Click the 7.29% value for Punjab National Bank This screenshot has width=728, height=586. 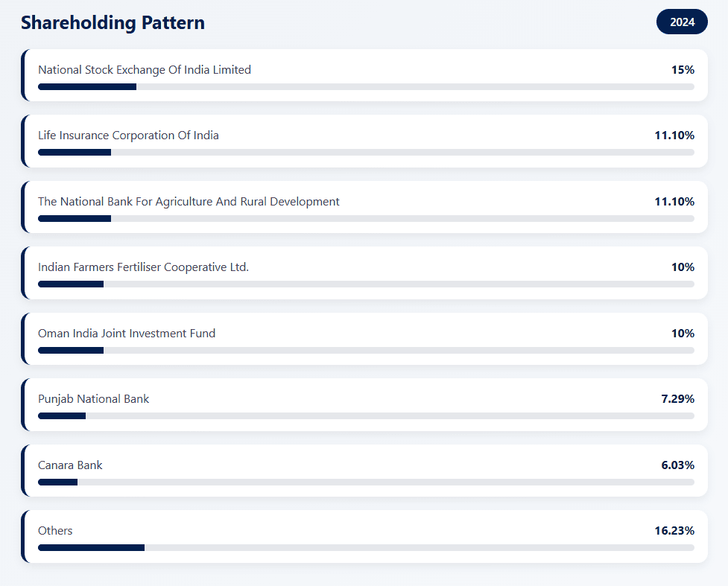click(x=677, y=399)
